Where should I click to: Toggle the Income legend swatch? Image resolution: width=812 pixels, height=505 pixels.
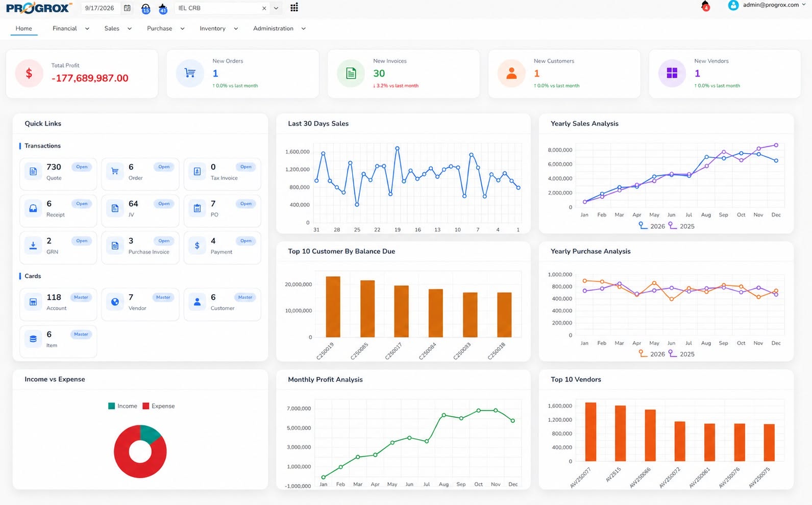tap(111, 406)
